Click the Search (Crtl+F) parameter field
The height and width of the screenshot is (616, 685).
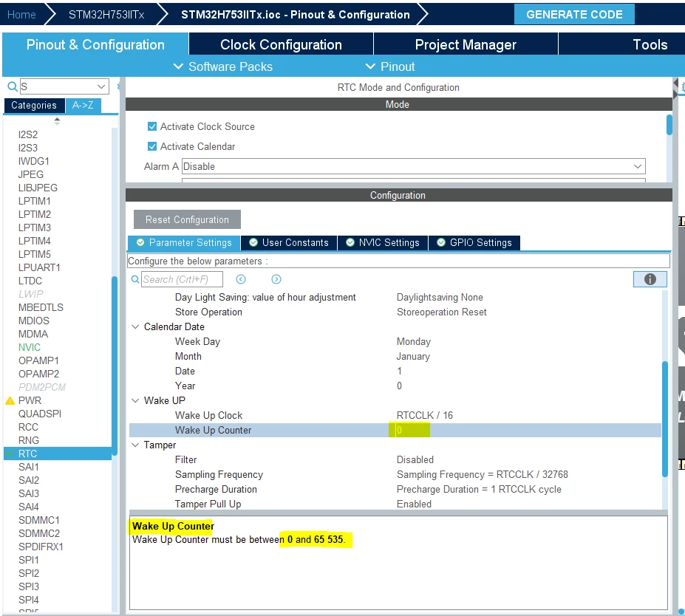point(182,279)
